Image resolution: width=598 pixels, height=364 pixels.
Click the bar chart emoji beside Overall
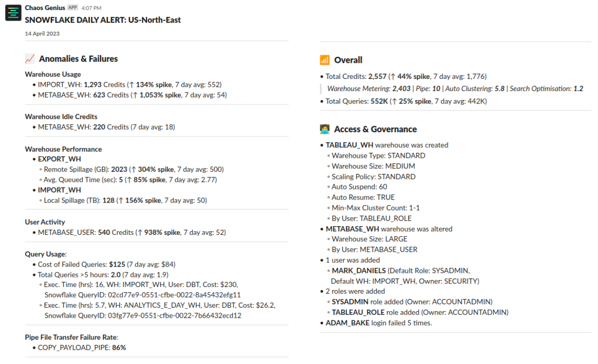(325, 60)
